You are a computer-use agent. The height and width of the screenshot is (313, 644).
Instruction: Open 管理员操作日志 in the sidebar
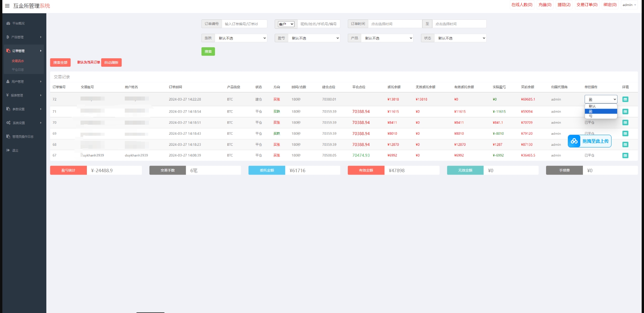(x=23, y=137)
